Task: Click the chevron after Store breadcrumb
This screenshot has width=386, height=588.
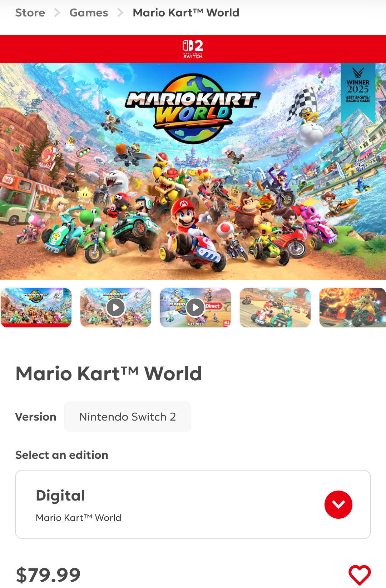Action: click(x=57, y=13)
